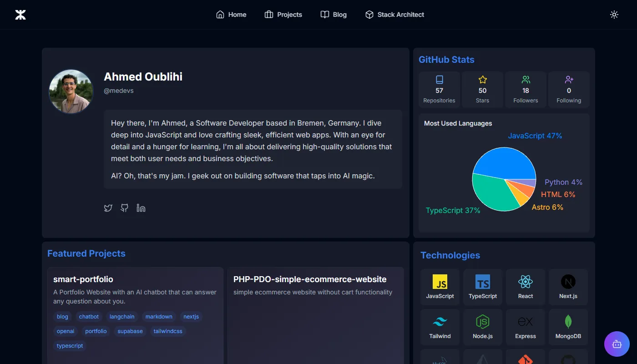This screenshot has width=637, height=364.
Task: Open the Twitter profile icon
Action: click(108, 208)
